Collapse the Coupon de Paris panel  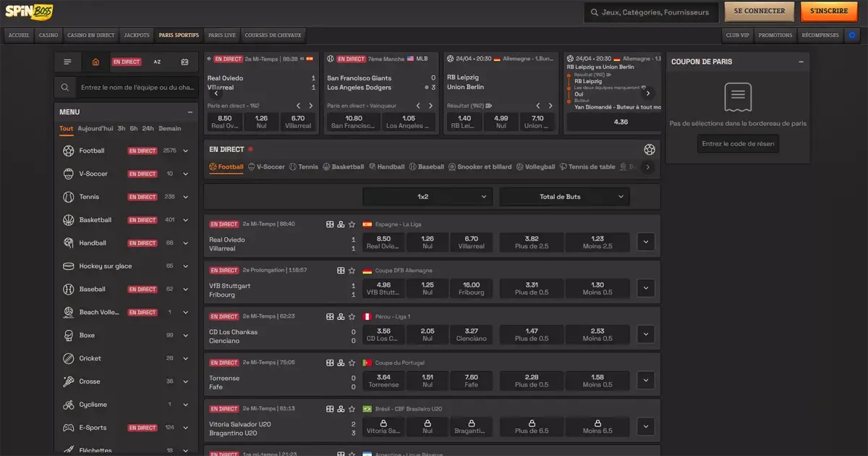coord(801,62)
